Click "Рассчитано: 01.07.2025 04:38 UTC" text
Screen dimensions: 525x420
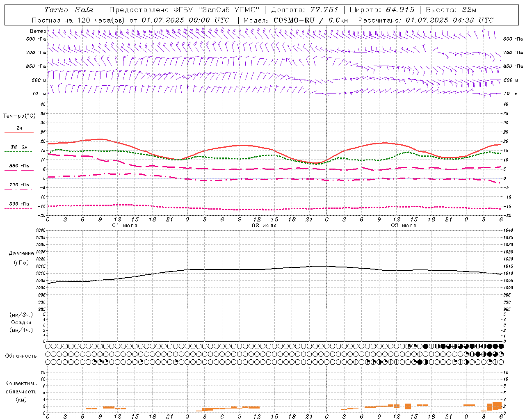tap(426, 20)
